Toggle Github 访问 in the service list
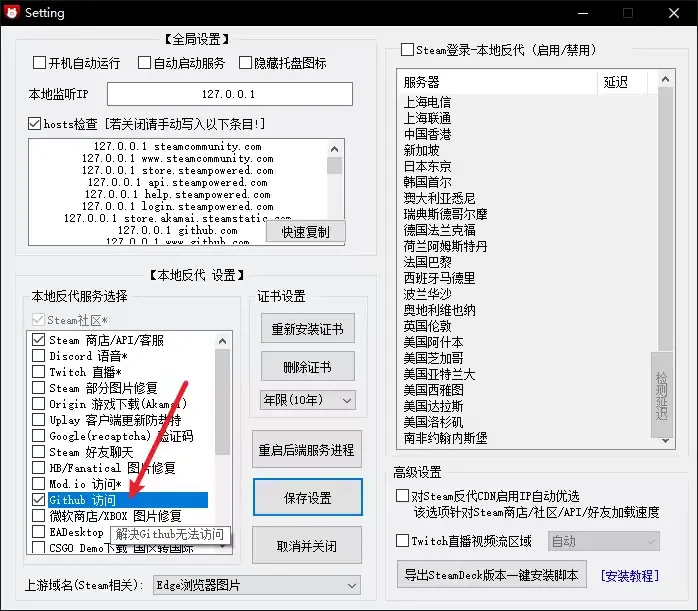The height and width of the screenshot is (611, 698). point(39,499)
